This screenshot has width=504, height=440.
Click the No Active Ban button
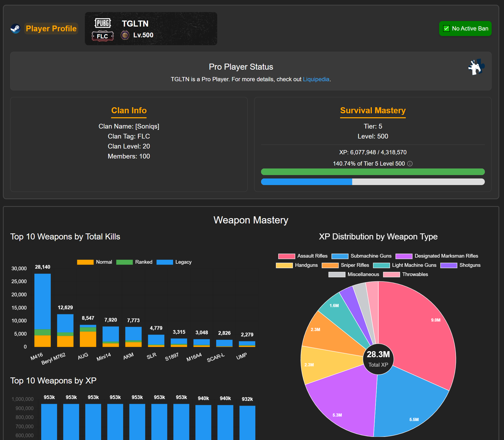coord(465,28)
